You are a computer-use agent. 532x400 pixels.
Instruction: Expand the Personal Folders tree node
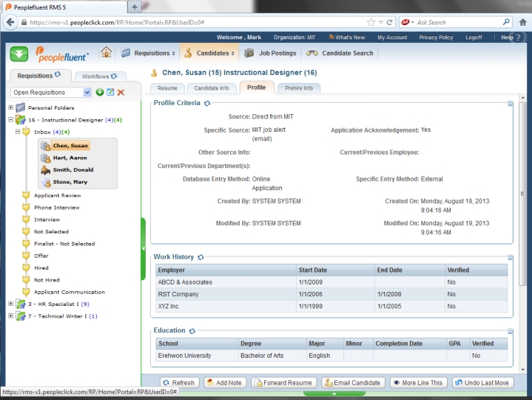[11, 107]
